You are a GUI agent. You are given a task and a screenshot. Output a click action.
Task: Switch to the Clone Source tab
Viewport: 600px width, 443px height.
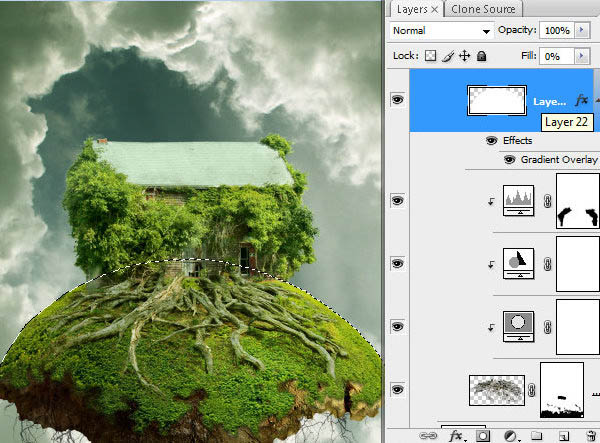[x=483, y=9]
